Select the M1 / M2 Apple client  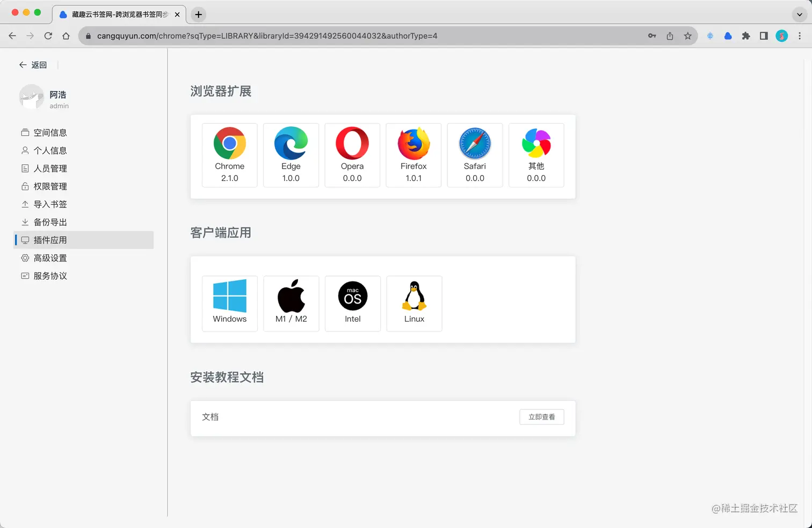[291, 303]
